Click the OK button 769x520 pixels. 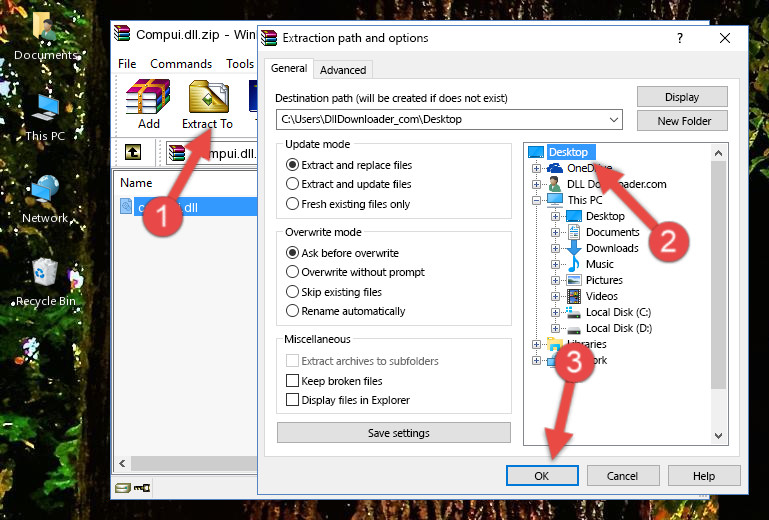542,476
